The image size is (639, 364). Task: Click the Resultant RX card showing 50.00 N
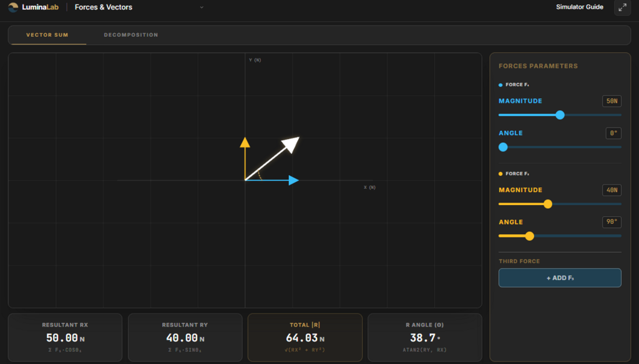click(x=65, y=338)
